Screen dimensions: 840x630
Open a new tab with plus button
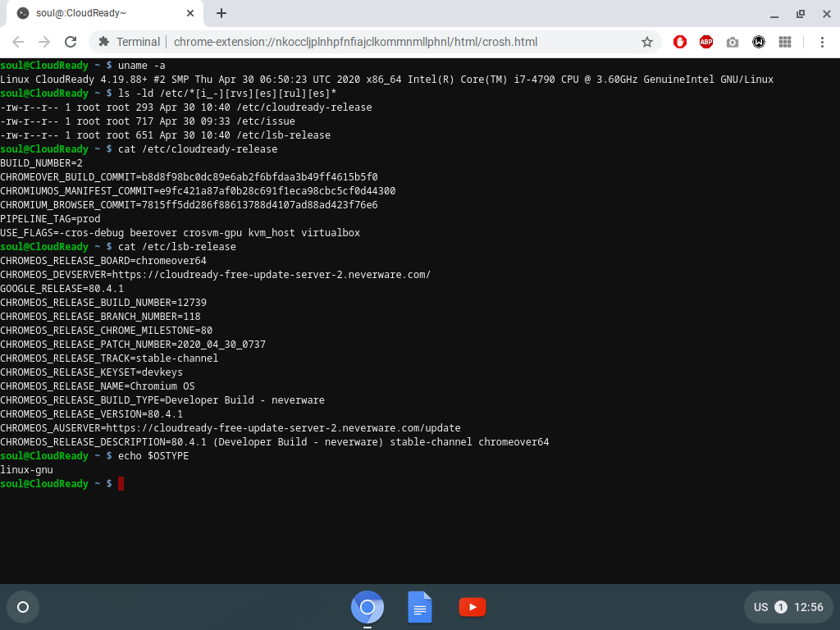tap(221, 13)
